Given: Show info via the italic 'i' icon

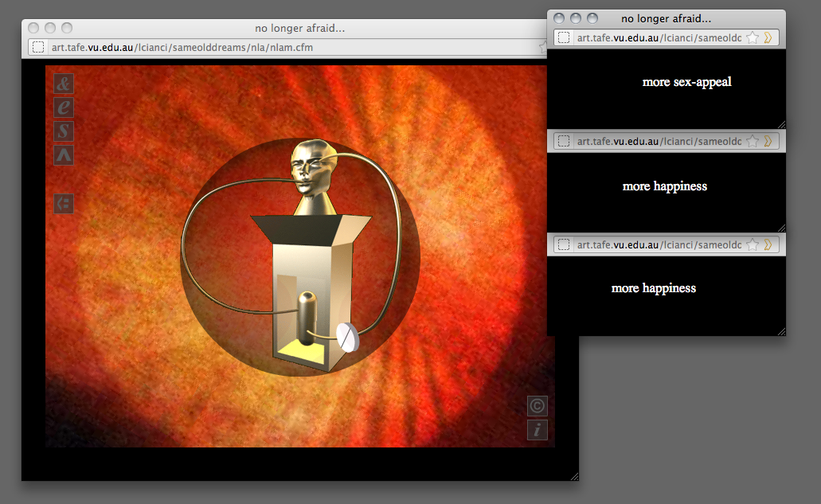Looking at the screenshot, I should click(538, 430).
